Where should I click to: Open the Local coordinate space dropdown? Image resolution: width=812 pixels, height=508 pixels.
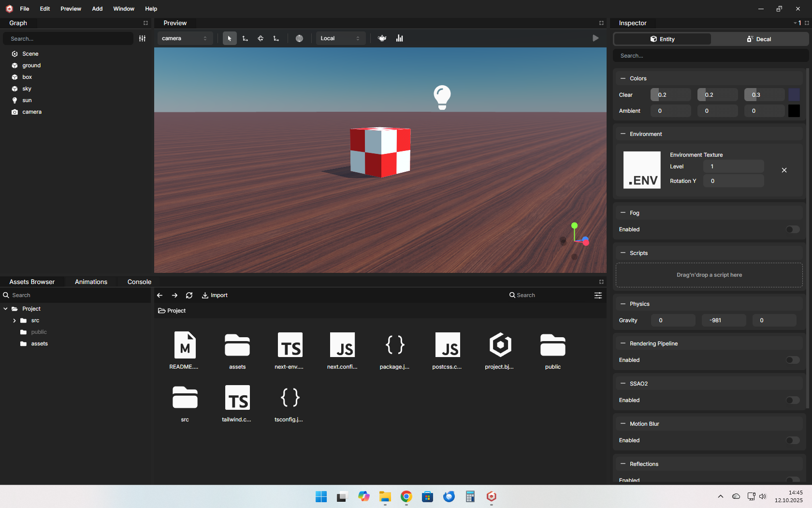pyautogui.click(x=340, y=39)
